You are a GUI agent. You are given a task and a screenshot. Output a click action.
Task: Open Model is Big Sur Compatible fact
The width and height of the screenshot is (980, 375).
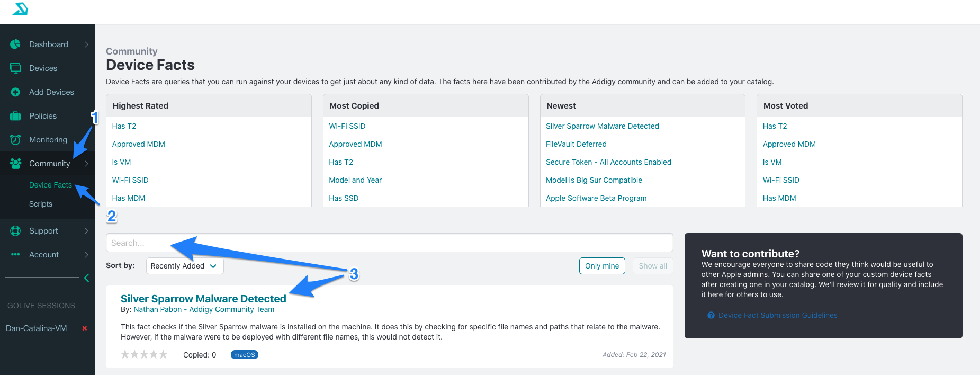click(x=594, y=180)
